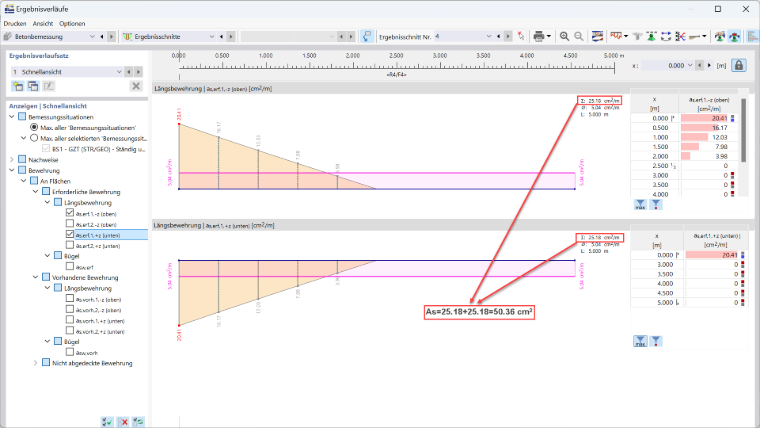760x428 pixels.
Task: Toggle Nachweise checkbox
Action: pos(22,159)
